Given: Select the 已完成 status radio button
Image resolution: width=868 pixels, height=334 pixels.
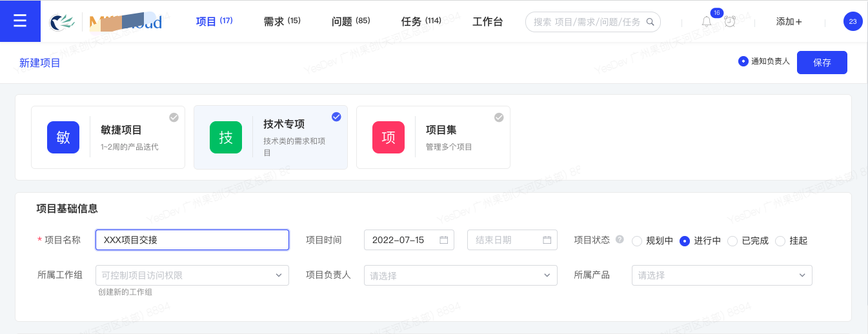Looking at the screenshot, I should pyautogui.click(x=732, y=241).
